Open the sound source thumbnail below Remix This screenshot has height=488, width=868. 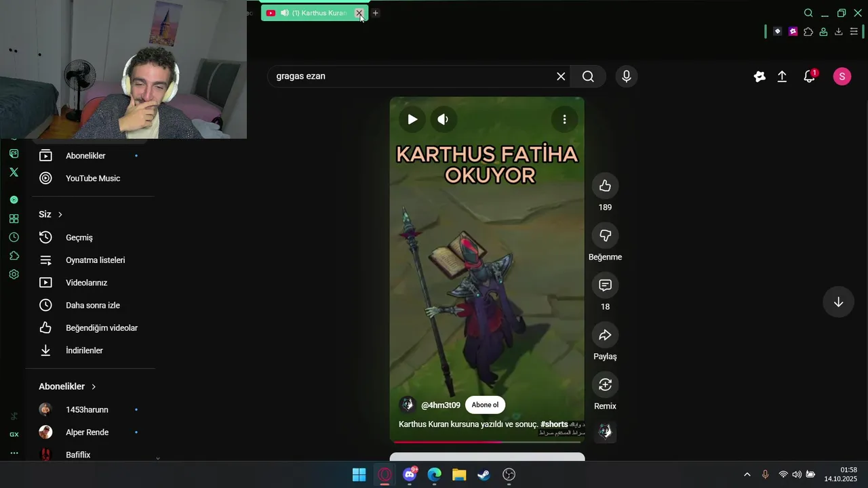605,432
